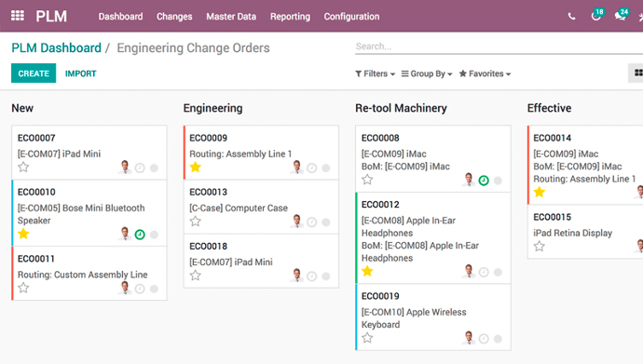Viewport: 643px width, 364px height.
Task: Set ECO0010 kanban state dot
Action: [154, 235]
